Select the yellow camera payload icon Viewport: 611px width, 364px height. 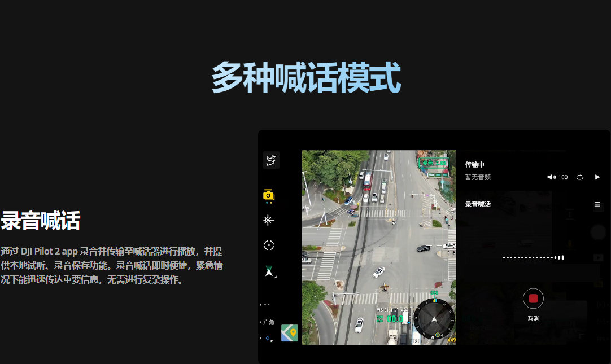[x=269, y=195]
